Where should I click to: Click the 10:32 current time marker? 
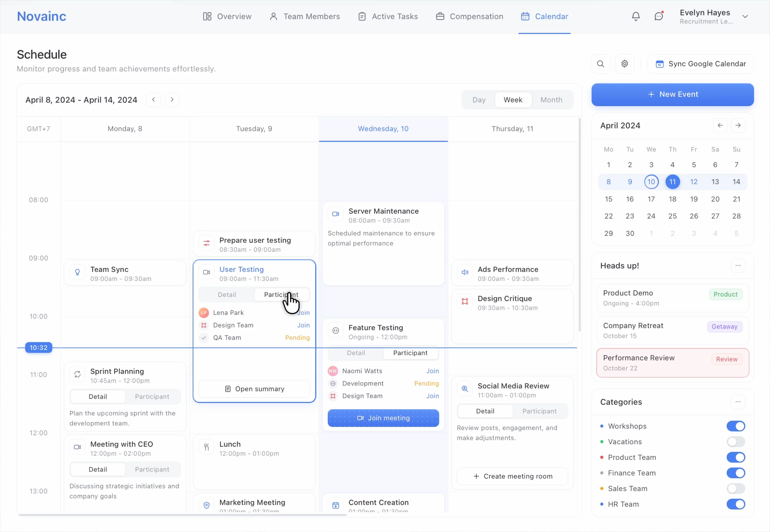pyautogui.click(x=39, y=348)
